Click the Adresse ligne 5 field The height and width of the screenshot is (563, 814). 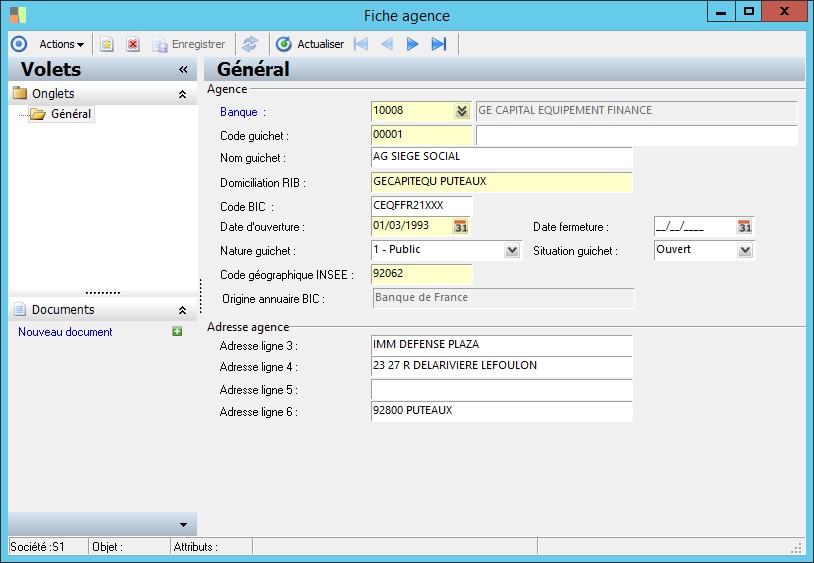pos(501,390)
